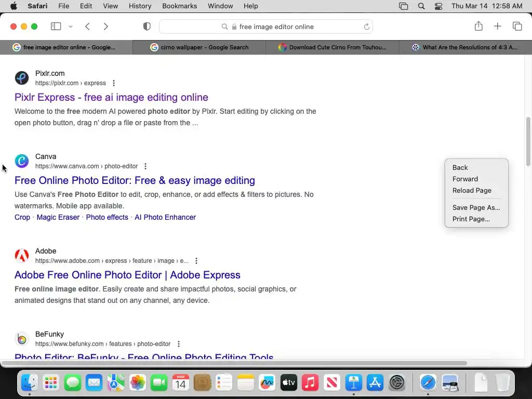532x399 pixels.
Task: Open Canva result options three-dot menu
Action: point(145,166)
